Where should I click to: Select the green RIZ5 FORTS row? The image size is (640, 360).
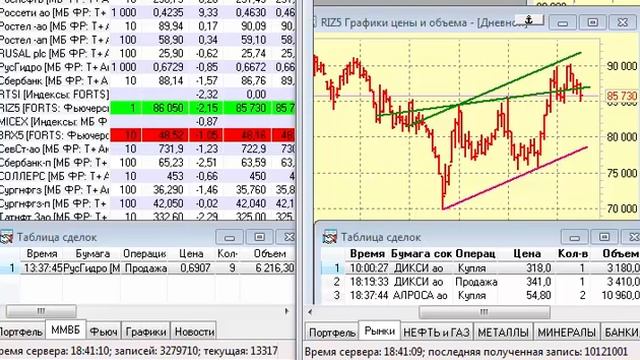pyautogui.click(x=147, y=108)
